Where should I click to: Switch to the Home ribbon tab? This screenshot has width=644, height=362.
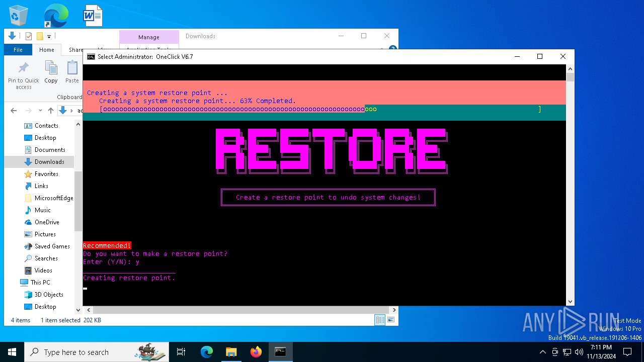[x=47, y=50]
